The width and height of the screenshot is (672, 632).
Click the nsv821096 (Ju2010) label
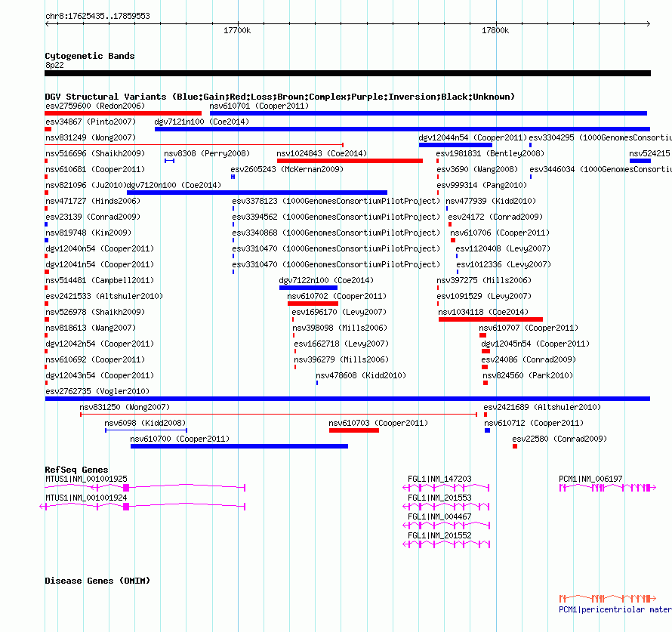[x=86, y=185]
